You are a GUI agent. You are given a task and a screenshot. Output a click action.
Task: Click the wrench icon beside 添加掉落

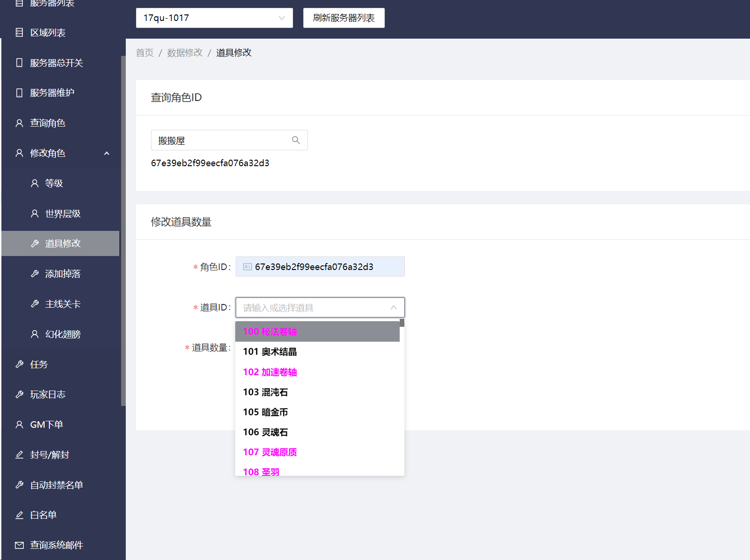(34, 274)
